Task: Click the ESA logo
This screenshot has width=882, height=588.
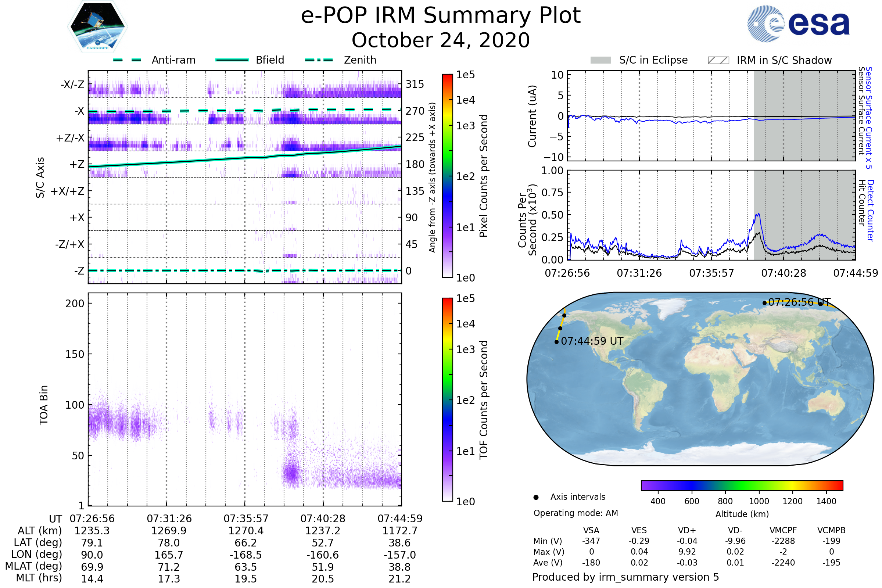Action: point(798,24)
